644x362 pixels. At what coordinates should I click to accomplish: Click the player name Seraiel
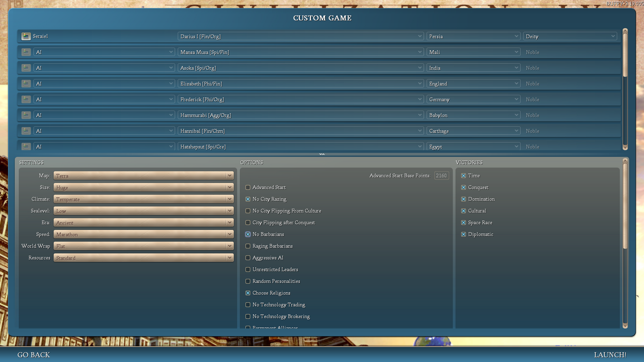(40, 36)
